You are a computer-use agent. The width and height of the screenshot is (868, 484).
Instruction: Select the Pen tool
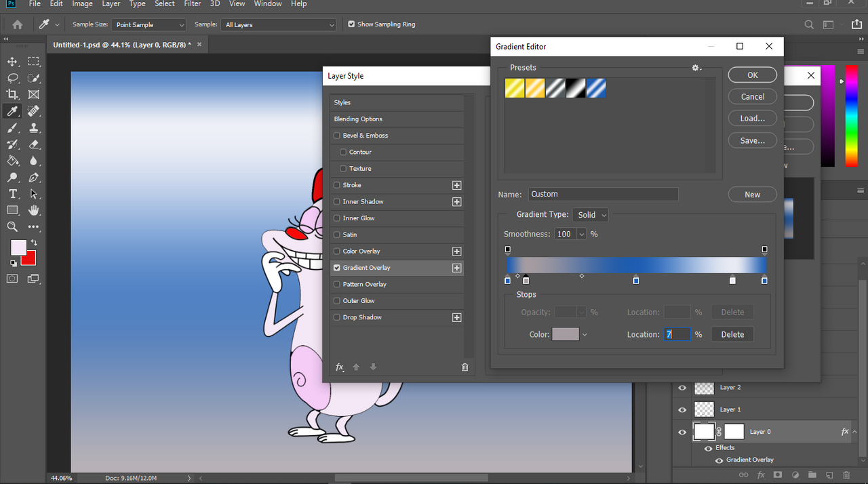(34, 178)
